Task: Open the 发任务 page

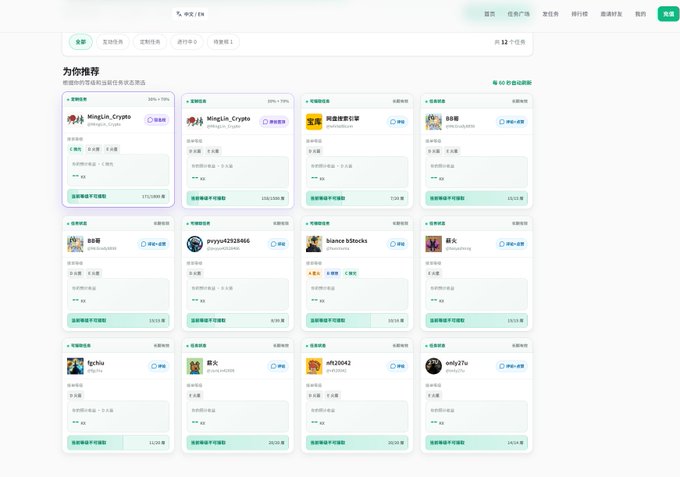Action: pos(550,14)
